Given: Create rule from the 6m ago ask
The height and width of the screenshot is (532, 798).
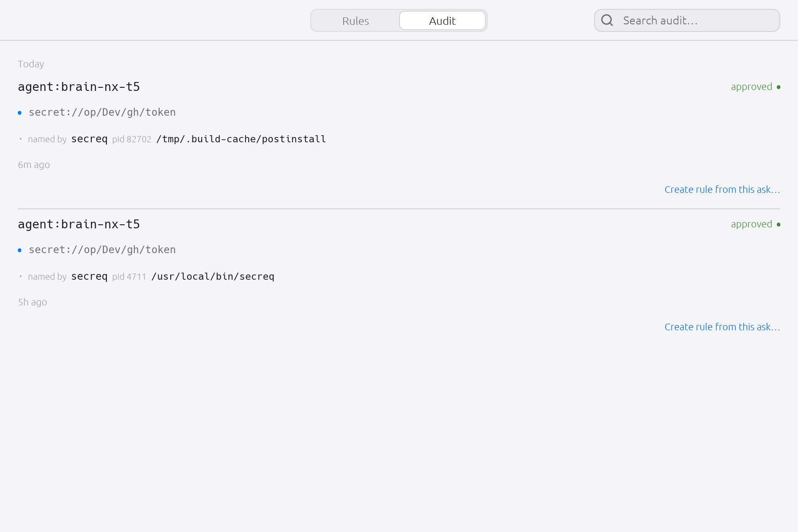Looking at the screenshot, I should tap(722, 189).
